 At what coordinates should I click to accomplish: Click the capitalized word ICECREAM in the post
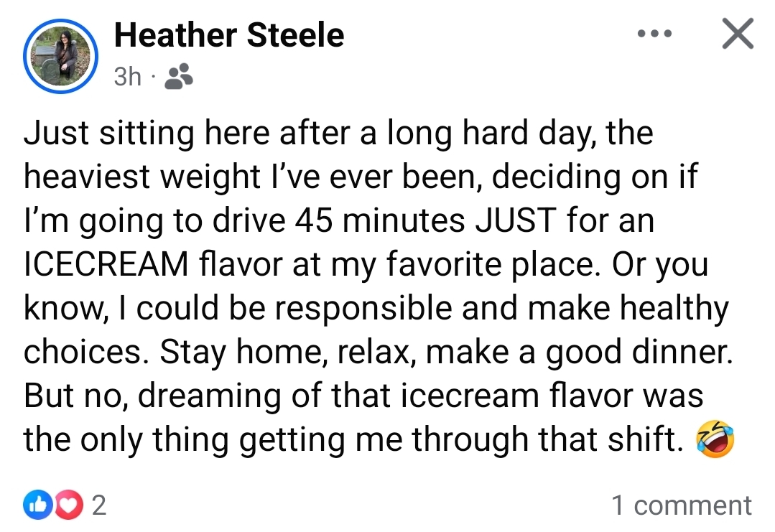[106, 264]
